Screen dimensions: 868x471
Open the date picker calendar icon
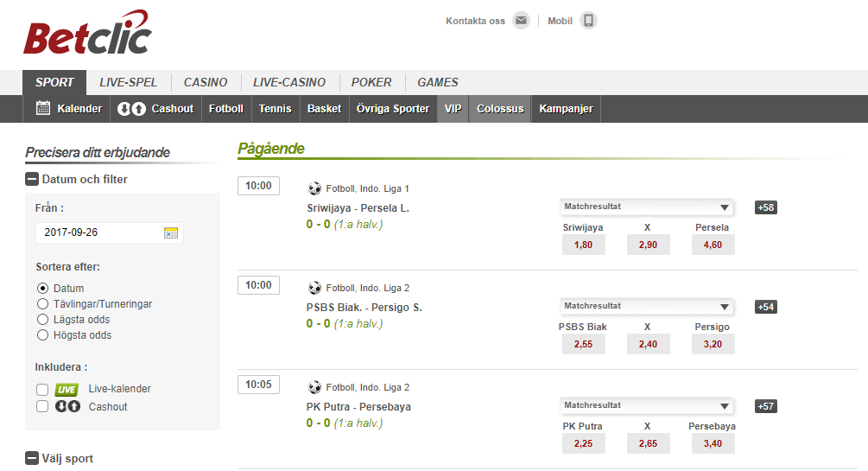[x=171, y=232]
